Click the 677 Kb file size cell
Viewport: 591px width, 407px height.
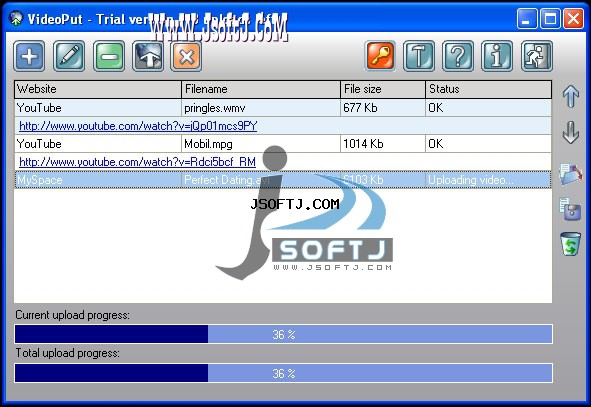(383, 108)
